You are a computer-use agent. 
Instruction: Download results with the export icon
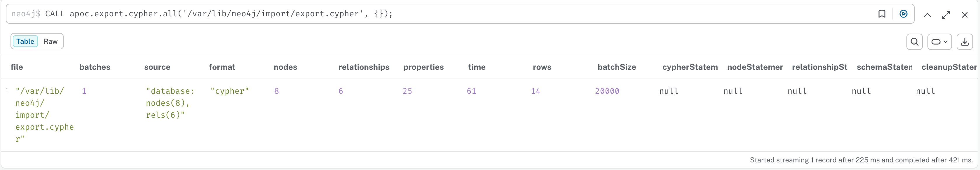965,42
